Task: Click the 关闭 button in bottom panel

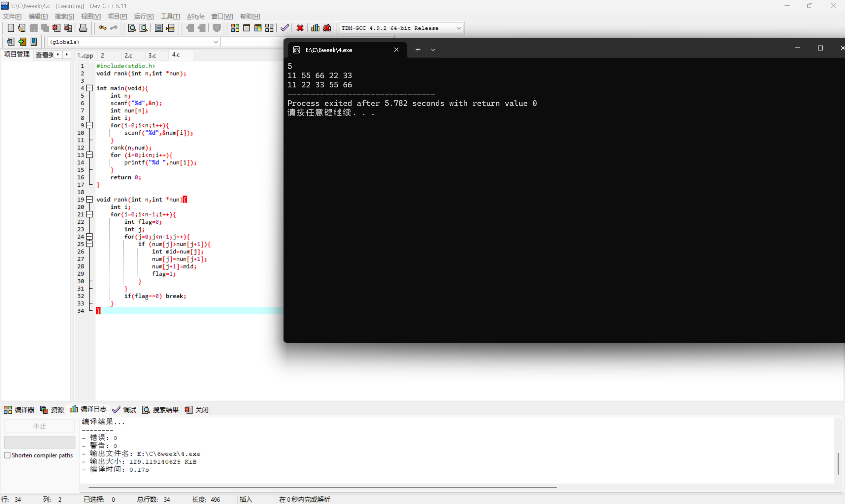Action: (197, 410)
